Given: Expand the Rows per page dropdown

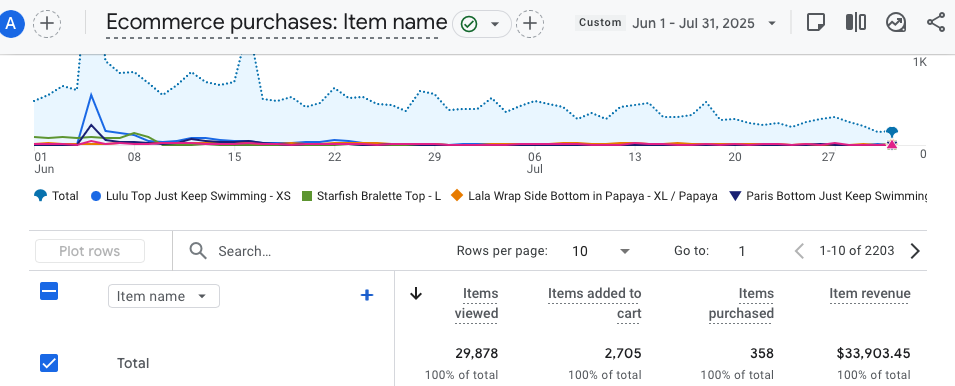Looking at the screenshot, I should (601, 251).
